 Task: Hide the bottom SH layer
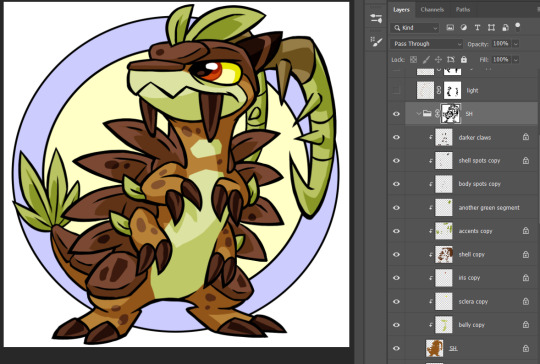click(x=396, y=349)
